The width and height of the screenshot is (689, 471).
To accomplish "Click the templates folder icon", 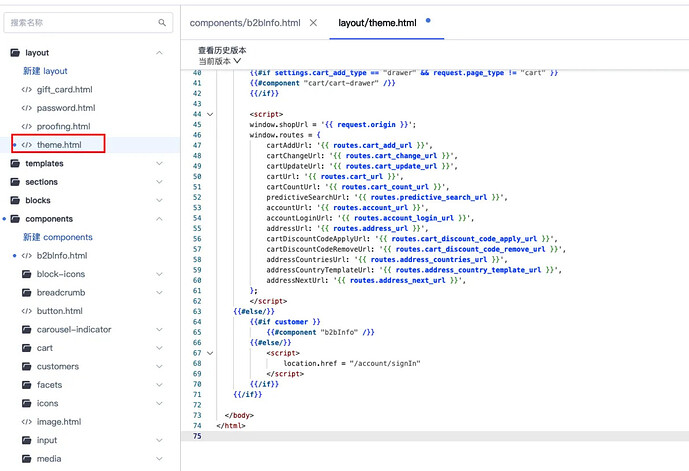I will (15, 163).
